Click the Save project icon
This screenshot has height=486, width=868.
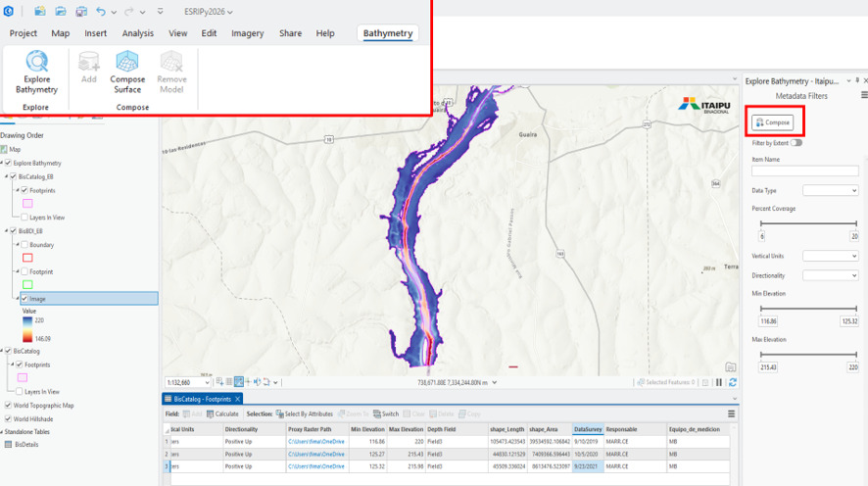tap(81, 11)
